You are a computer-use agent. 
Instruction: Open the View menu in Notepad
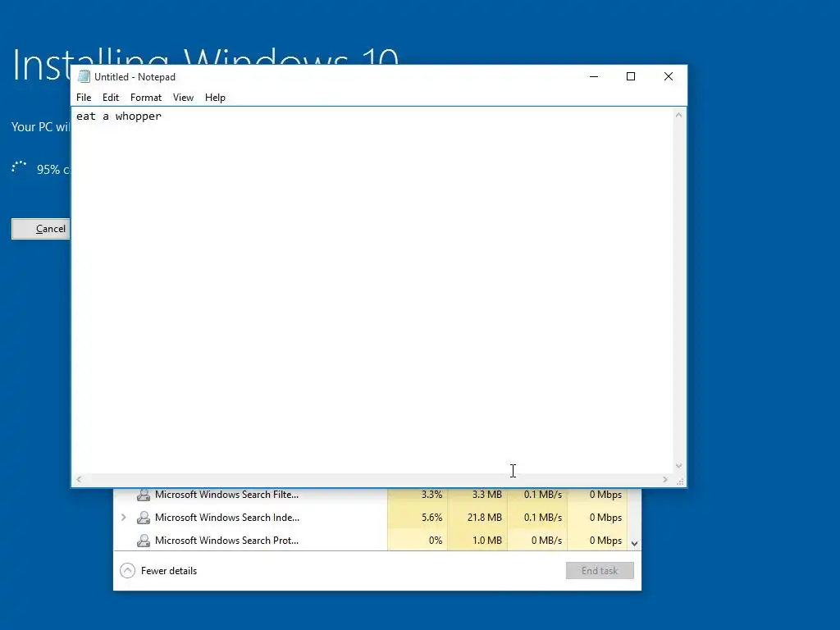click(183, 98)
